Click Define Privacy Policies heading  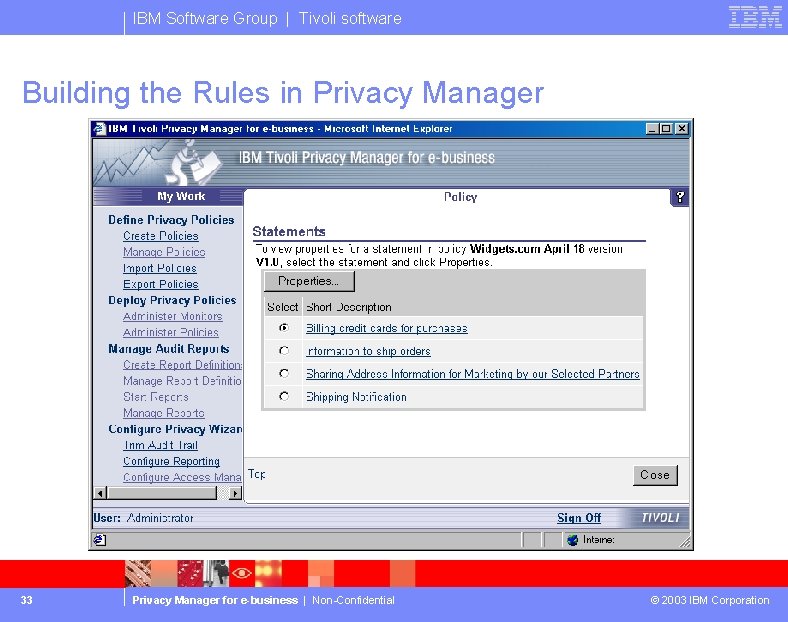click(x=171, y=220)
